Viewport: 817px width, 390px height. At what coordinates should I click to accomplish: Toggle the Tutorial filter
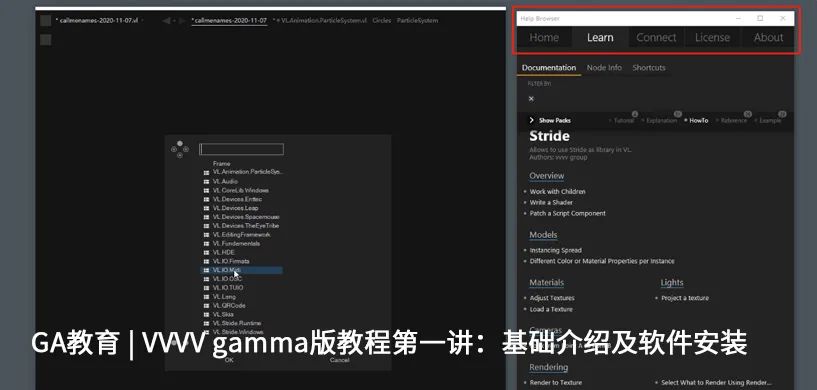622,120
